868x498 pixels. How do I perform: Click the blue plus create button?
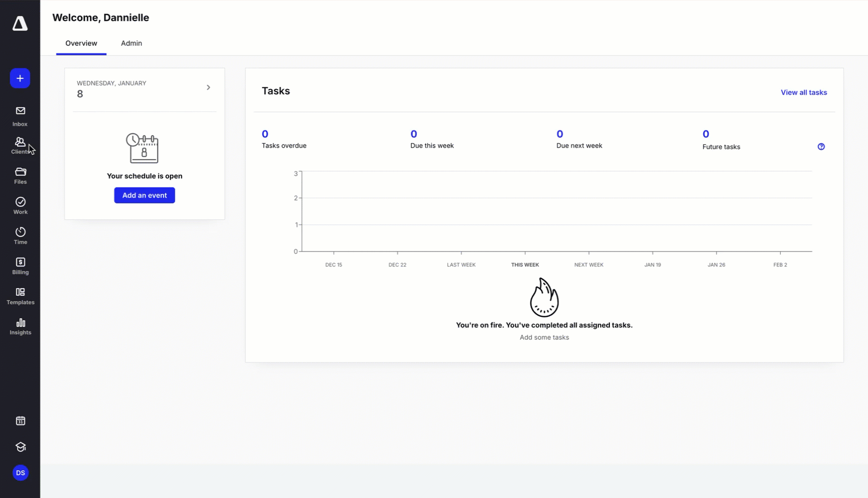(x=20, y=78)
